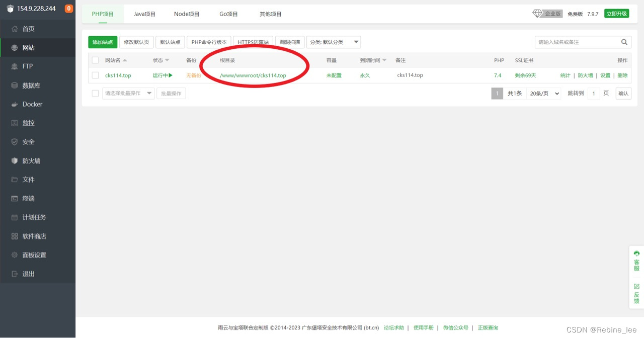
Task: Click the firewall icon beside 防火墙
Action: (15, 161)
